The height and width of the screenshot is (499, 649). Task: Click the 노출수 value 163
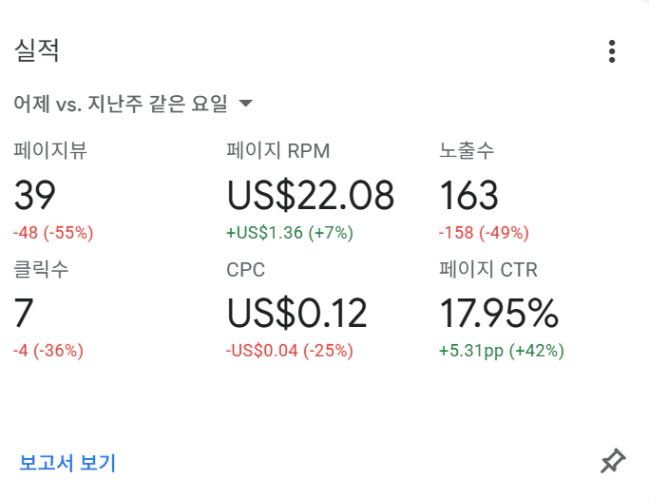click(x=469, y=196)
